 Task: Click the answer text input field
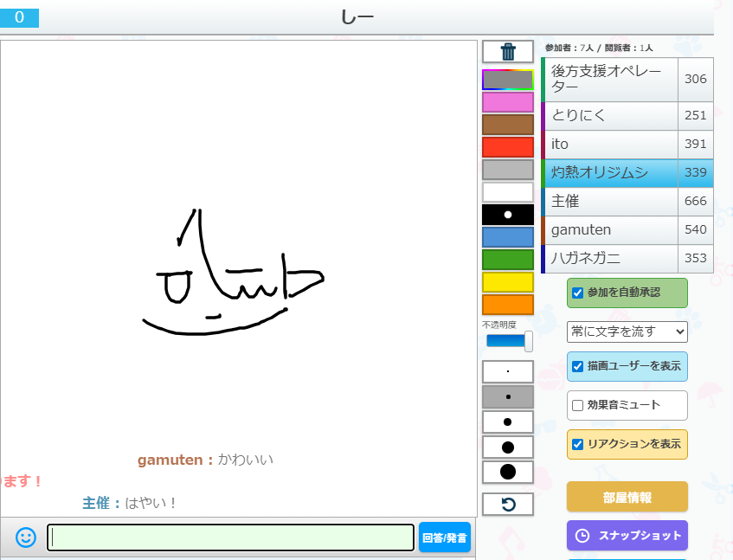coord(230,537)
